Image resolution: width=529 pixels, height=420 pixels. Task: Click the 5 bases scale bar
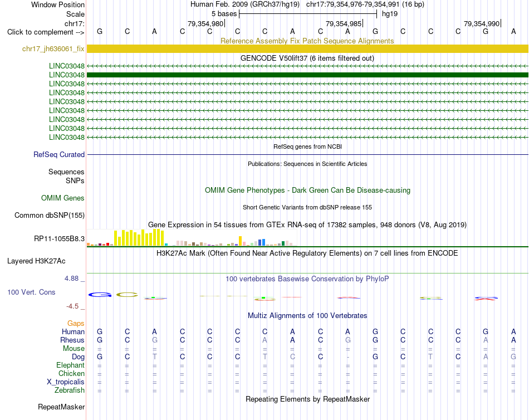point(308,14)
